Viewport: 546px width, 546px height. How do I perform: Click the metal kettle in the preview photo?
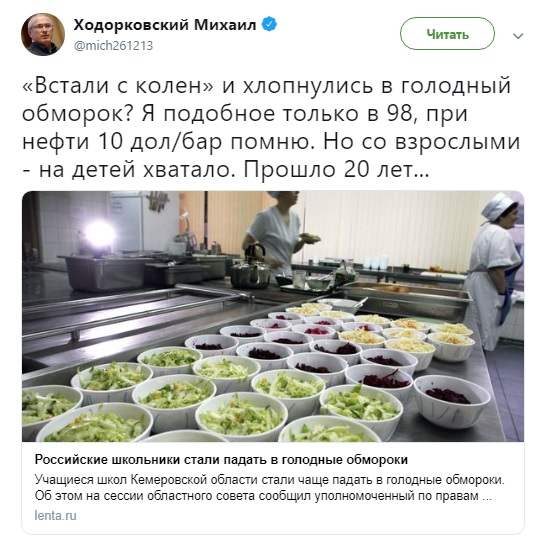point(251,266)
